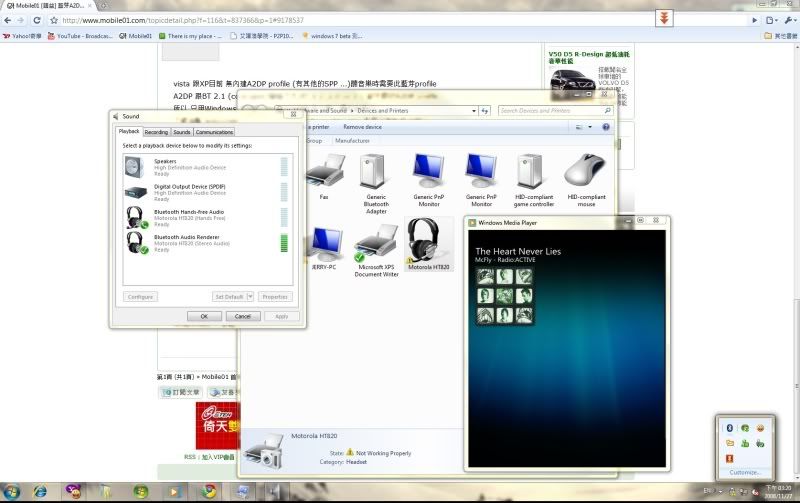Open the Communications tab

click(214, 132)
